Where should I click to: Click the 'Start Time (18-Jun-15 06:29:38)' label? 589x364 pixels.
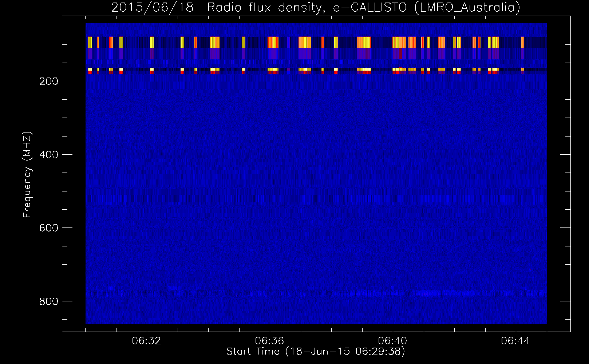click(x=316, y=352)
